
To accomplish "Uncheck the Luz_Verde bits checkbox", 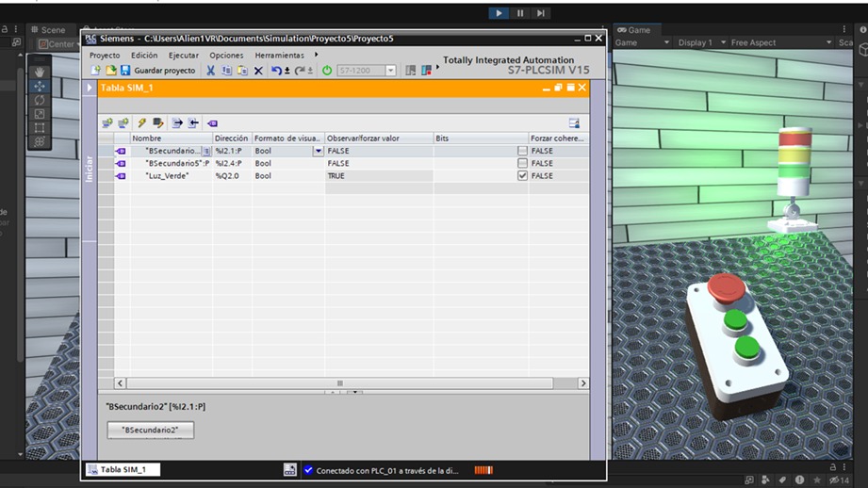I will pyautogui.click(x=522, y=175).
